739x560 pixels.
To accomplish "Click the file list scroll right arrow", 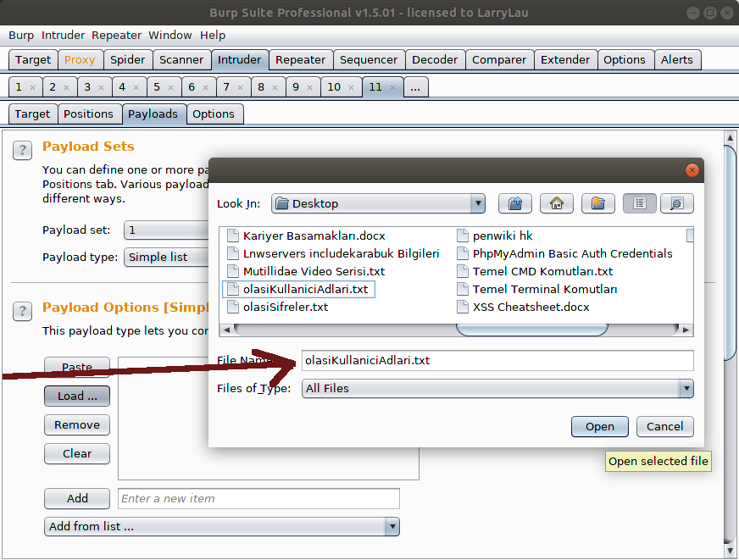I will click(686, 330).
